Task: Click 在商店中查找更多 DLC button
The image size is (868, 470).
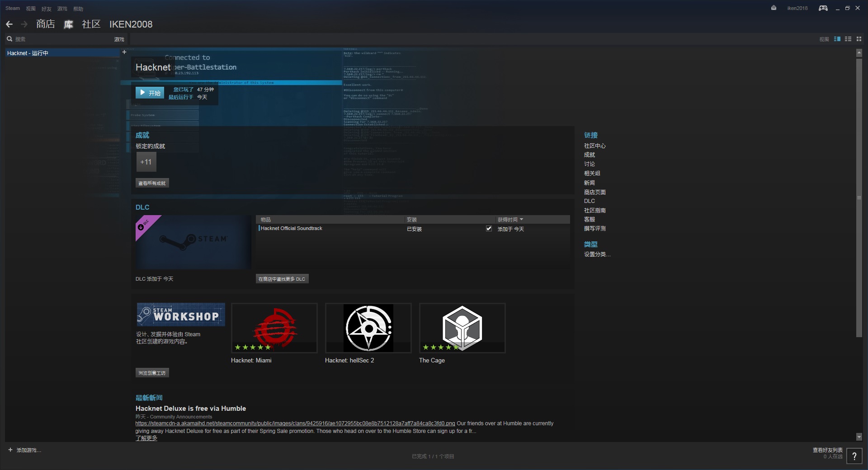Action: (282, 279)
